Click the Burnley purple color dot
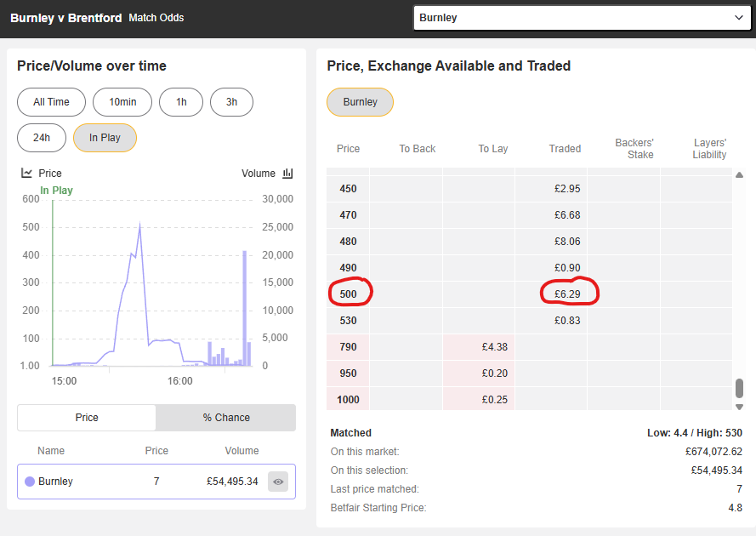Image resolution: width=756 pixels, height=536 pixels. (x=30, y=482)
